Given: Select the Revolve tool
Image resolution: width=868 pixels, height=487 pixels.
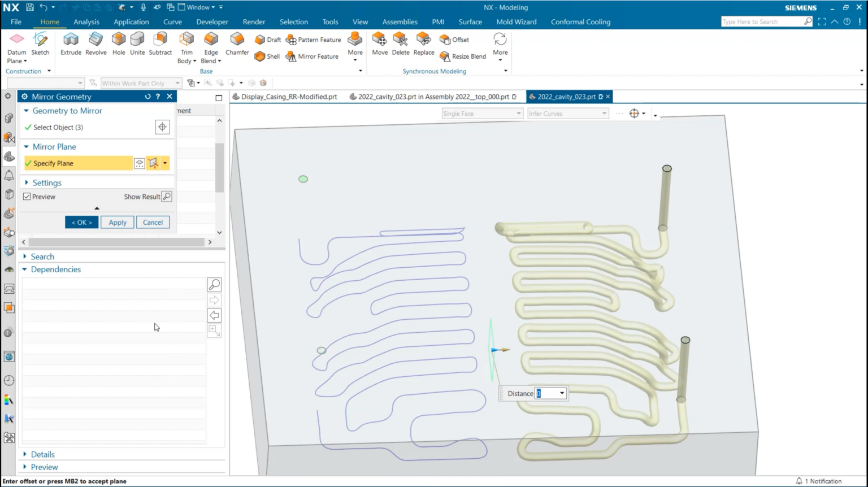Looking at the screenshot, I should click(x=96, y=45).
